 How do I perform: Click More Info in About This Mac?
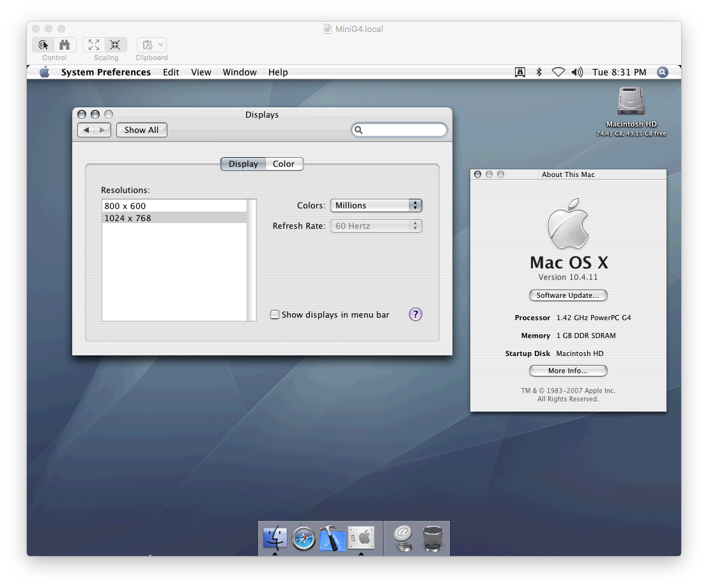tap(568, 371)
